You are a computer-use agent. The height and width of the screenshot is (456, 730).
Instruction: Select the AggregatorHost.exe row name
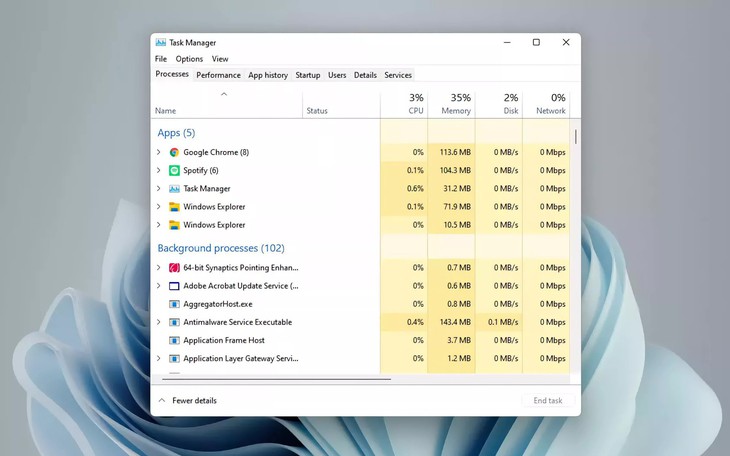(x=218, y=304)
